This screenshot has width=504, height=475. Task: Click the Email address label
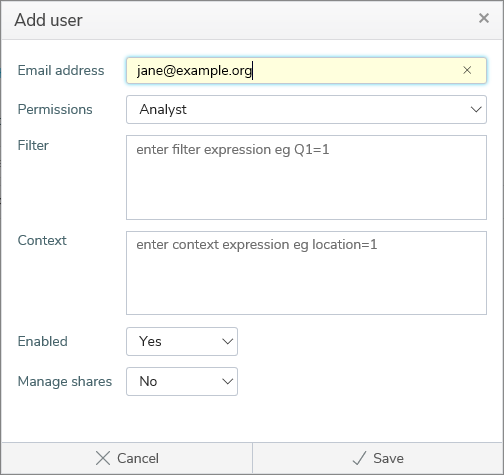(61, 70)
